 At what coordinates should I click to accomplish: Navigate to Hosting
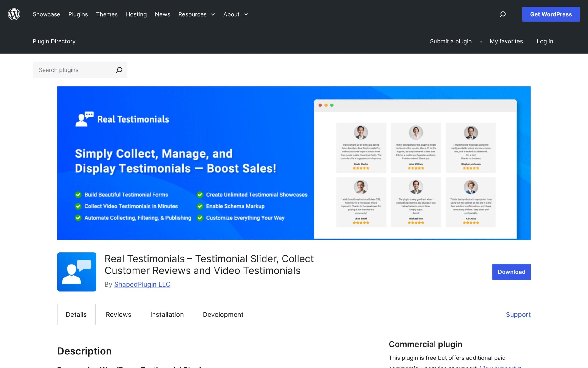coord(136,14)
